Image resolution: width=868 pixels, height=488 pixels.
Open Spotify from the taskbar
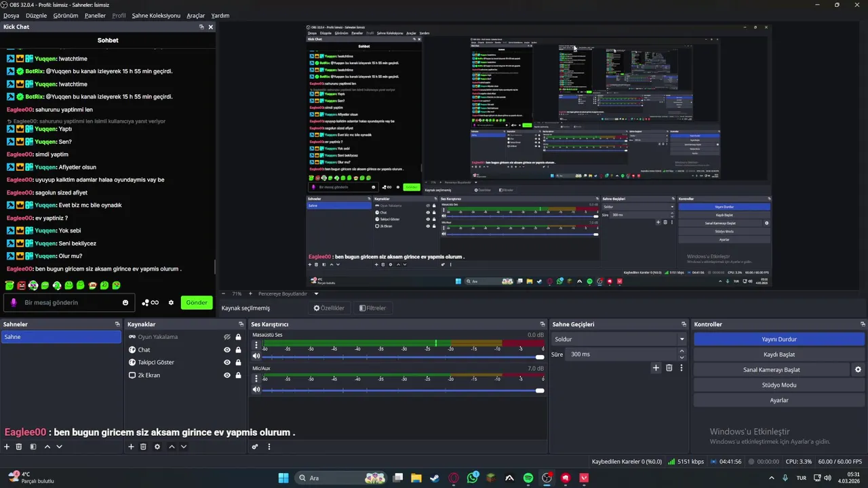point(528,478)
